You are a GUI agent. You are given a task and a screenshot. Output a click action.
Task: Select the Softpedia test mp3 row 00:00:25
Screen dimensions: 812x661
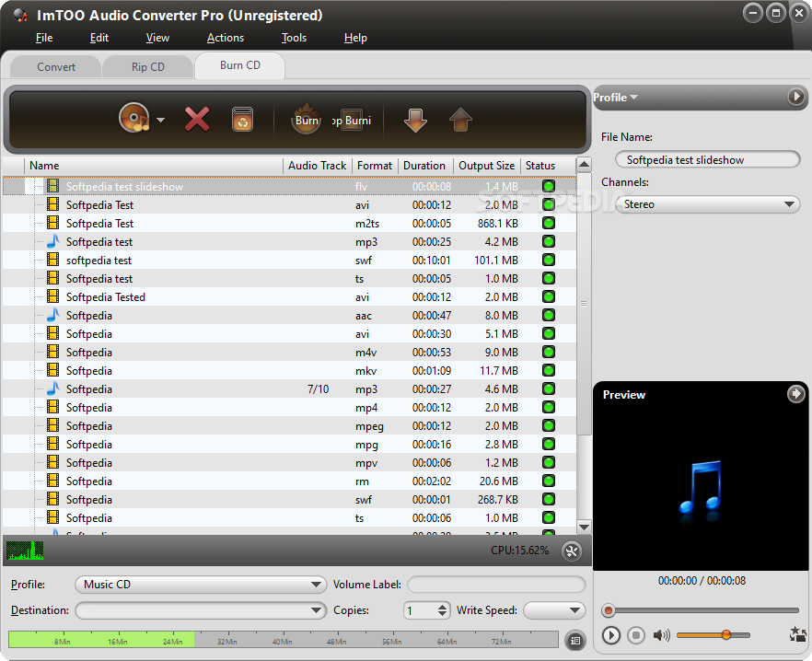(289, 241)
